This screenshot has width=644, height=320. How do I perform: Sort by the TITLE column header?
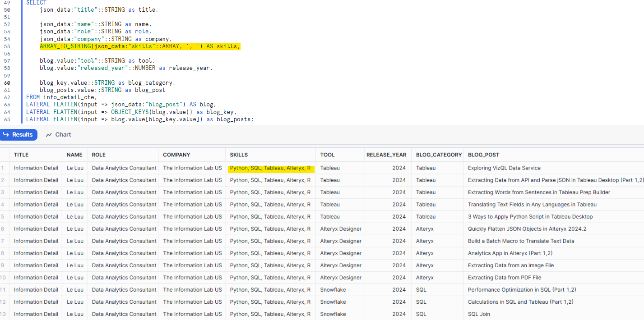click(21, 155)
